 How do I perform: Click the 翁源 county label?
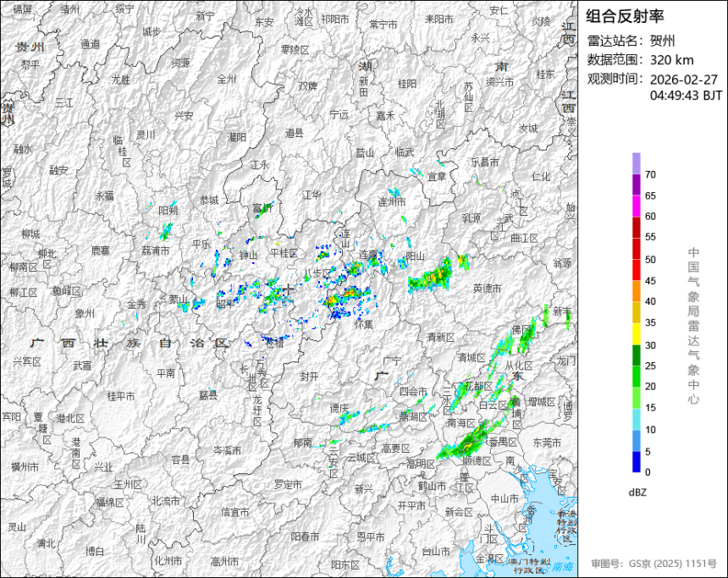pos(562,263)
